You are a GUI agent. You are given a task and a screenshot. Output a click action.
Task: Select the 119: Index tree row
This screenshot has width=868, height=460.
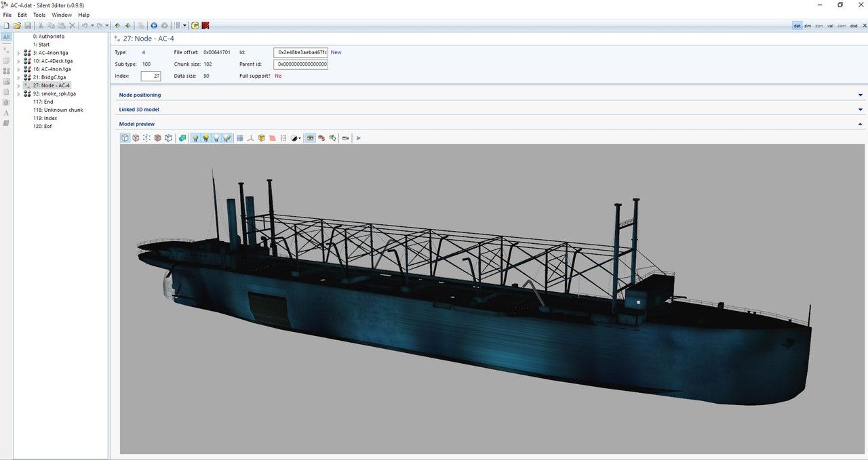pyautogui.click(x=45, y=118)
